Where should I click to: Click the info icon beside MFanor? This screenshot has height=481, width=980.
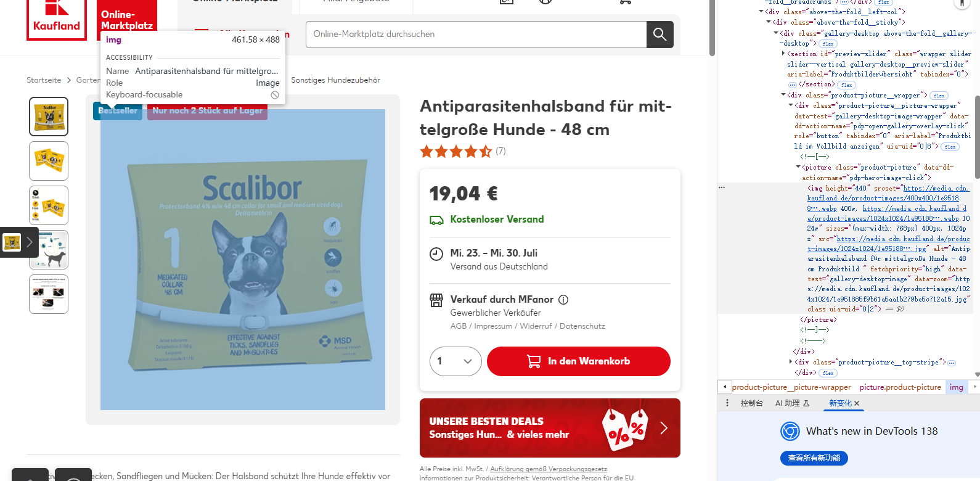tap(563, 300)
